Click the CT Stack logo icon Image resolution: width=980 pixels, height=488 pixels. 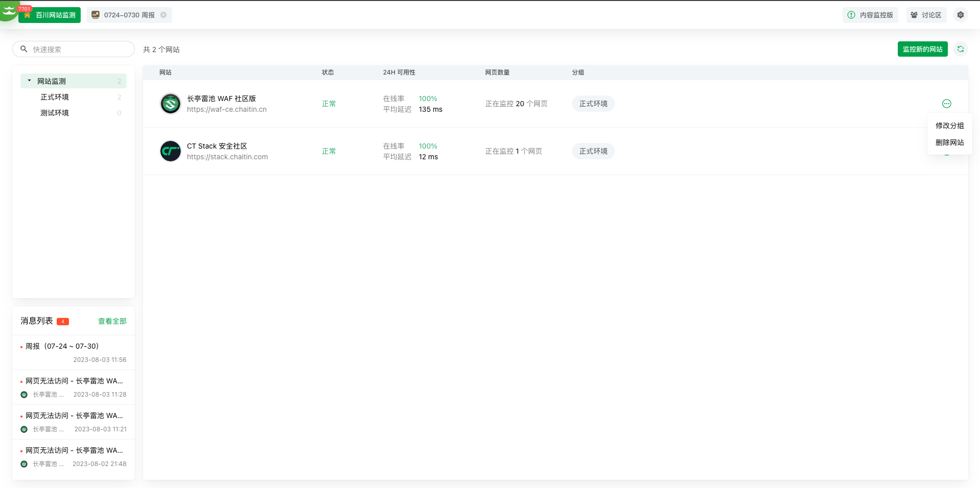[171, 151]
